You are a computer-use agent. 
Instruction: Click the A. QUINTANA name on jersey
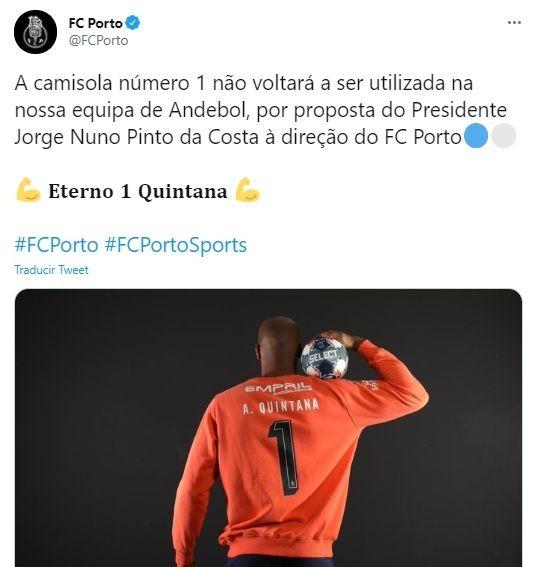click(x=281, y=406)
